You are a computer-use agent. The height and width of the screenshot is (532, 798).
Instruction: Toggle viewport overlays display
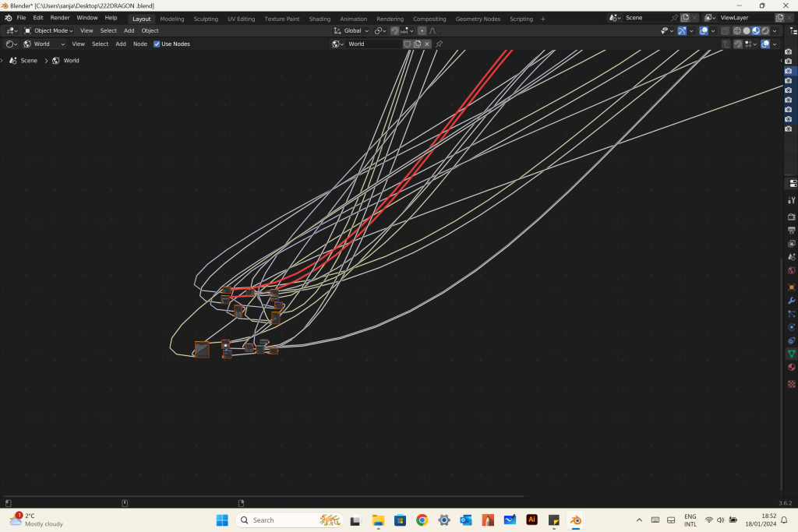point(704,31)
